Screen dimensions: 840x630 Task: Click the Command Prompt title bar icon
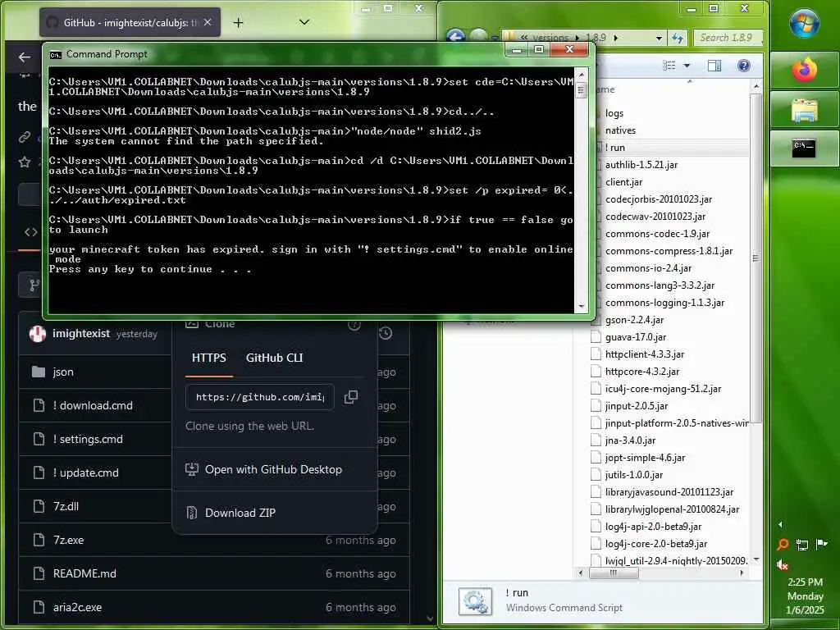pyautogui.click(x=55, y=55)
